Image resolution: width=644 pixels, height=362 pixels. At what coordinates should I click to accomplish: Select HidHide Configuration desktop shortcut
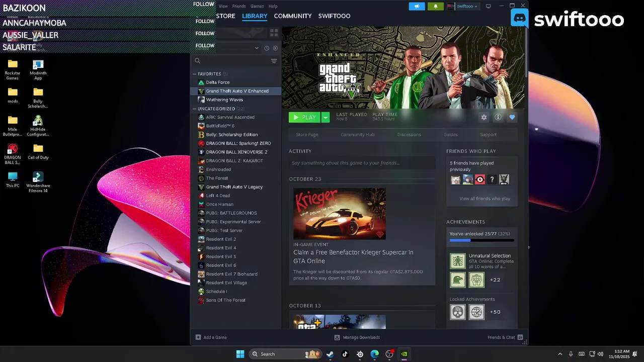(x=38, y=126)
